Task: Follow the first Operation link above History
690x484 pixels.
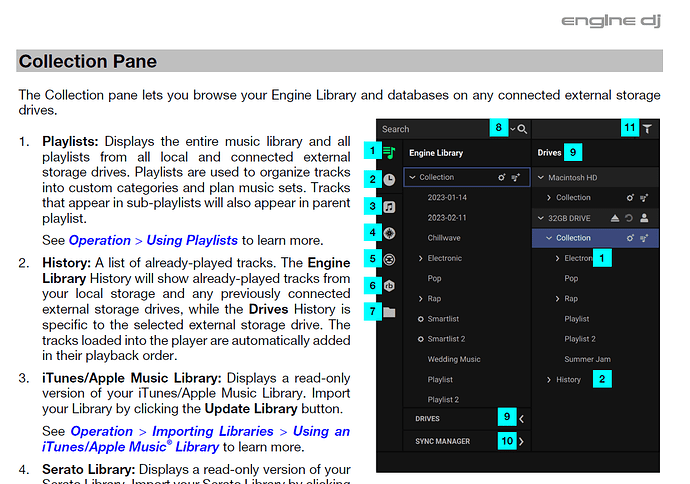Action: (x=99, y=240)
